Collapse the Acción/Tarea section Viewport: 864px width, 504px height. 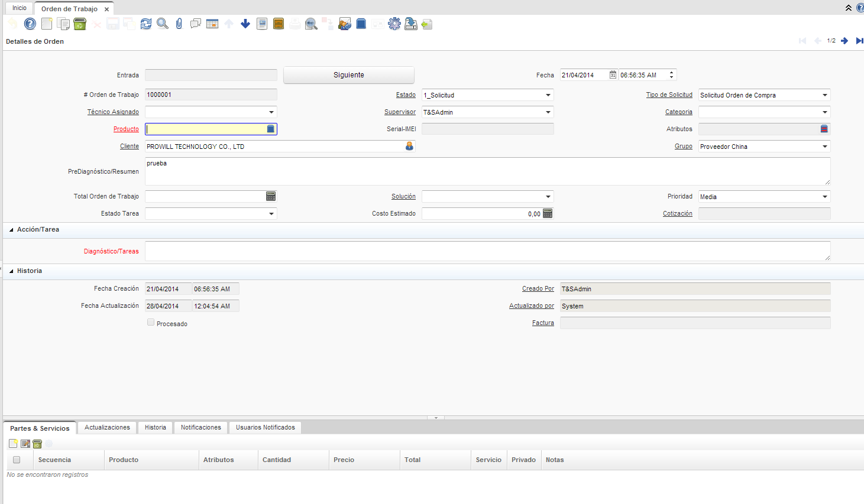11,230
